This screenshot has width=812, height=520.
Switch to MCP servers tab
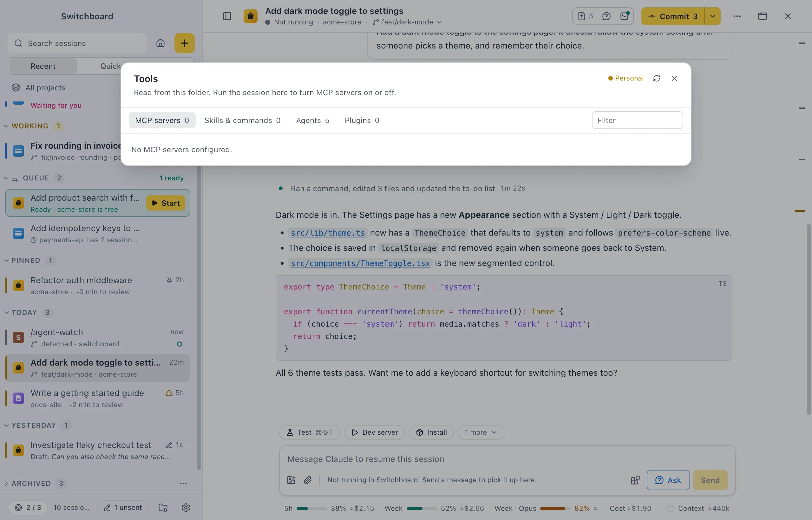pos(162,120)
